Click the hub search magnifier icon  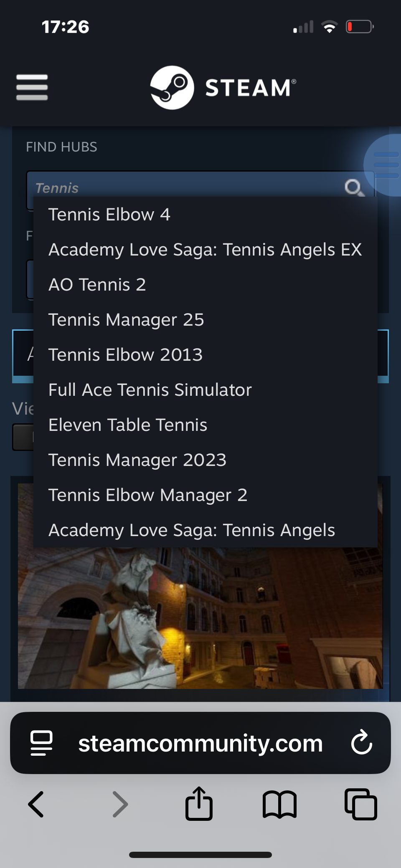tap(354, 187)
